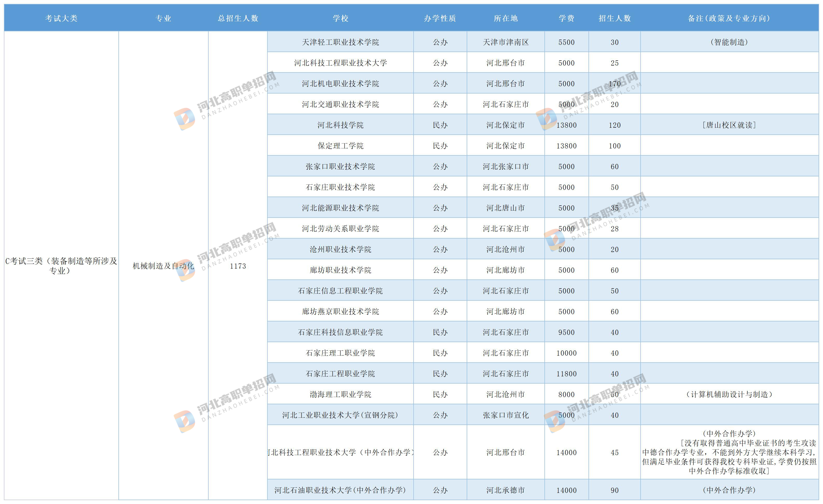
Task: Click 河北科技学院 school name
Action: (340, 125)
